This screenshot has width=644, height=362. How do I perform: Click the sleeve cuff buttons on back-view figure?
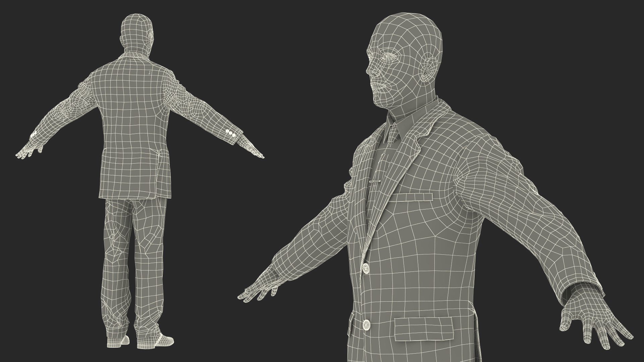pyautogui.click(x=231, y=133)
